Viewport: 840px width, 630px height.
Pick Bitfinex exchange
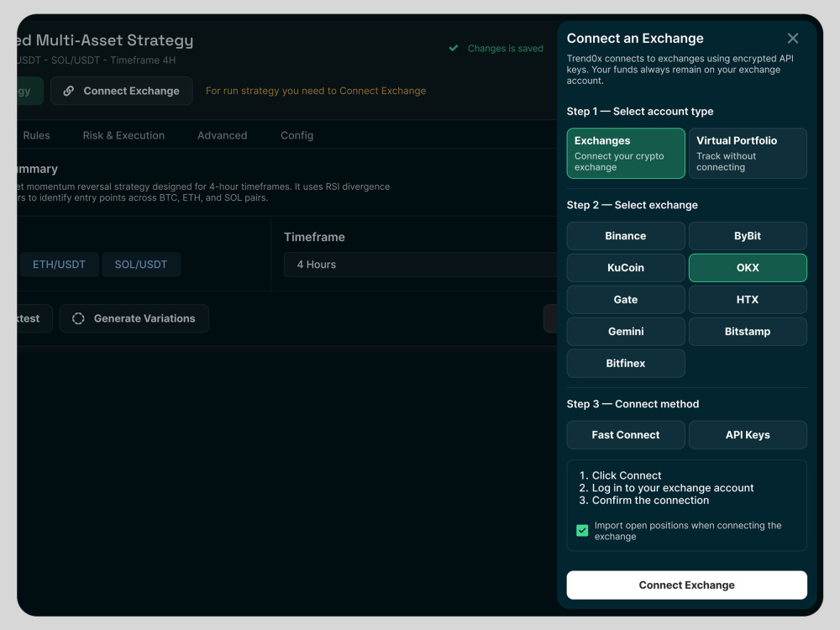pyautogui.click(x=626, y=363)
